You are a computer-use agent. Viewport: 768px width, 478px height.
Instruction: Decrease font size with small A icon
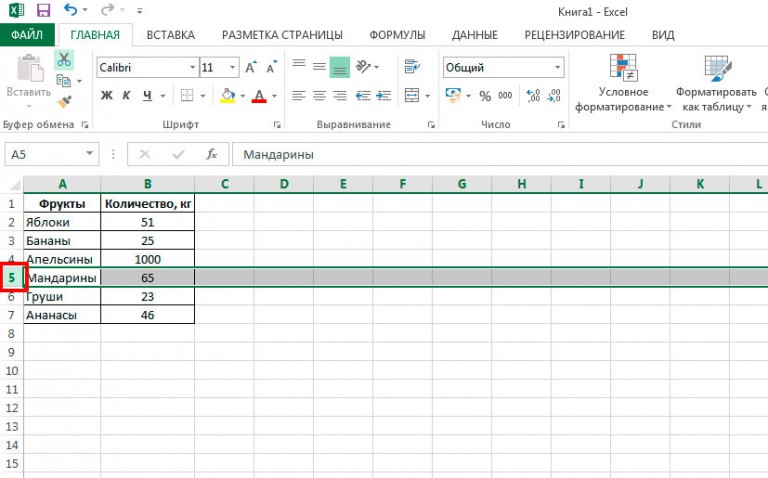(271, 68)
